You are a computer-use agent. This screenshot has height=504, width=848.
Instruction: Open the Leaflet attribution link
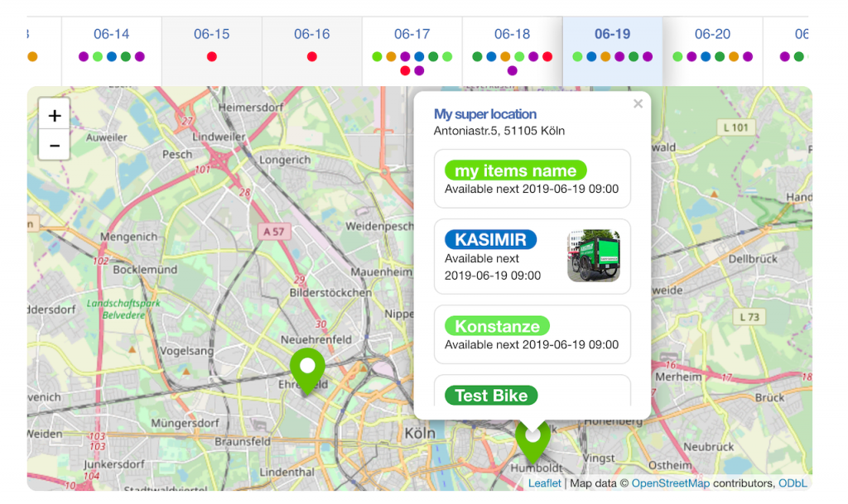(544, 483)
